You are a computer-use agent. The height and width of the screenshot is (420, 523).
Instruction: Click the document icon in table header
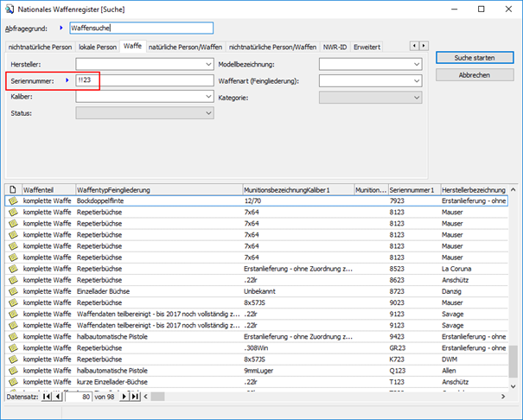pyautogui.click(x=13, y=189)
